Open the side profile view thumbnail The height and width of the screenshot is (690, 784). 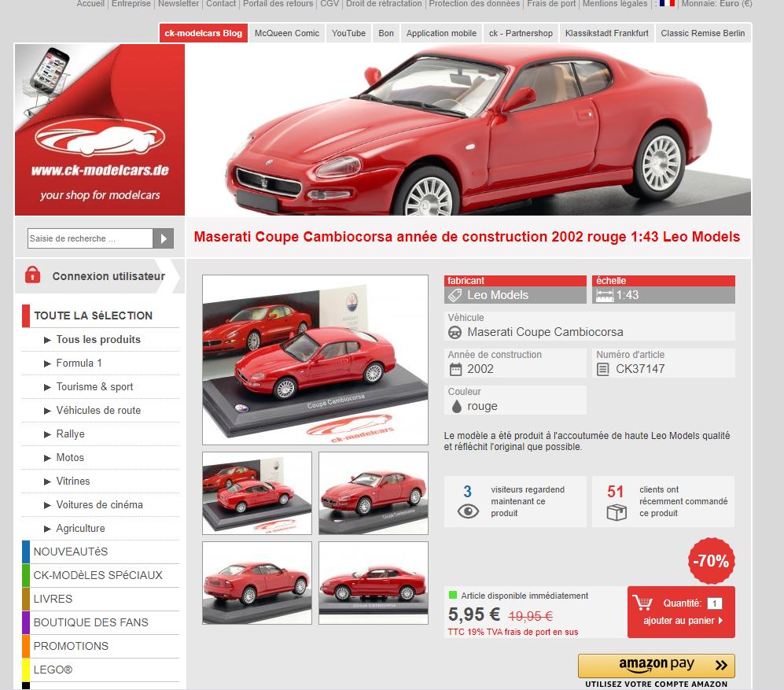click(374, 583)
